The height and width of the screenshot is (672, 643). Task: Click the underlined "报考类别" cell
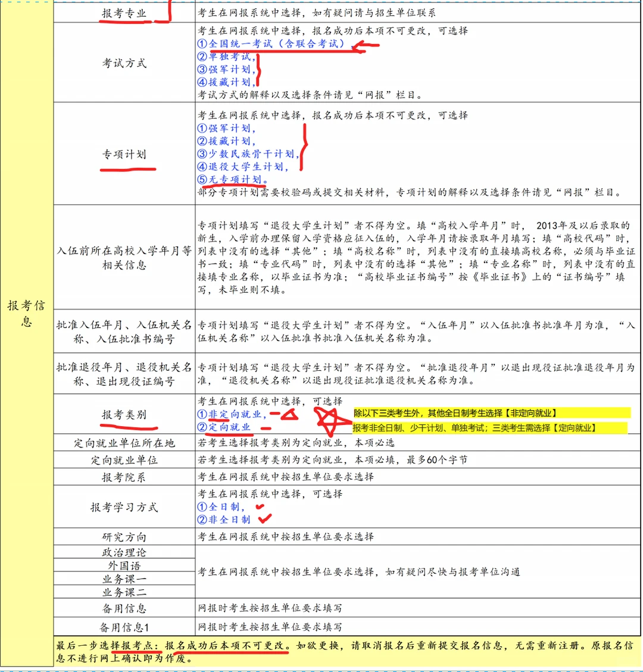coord(124,413)
